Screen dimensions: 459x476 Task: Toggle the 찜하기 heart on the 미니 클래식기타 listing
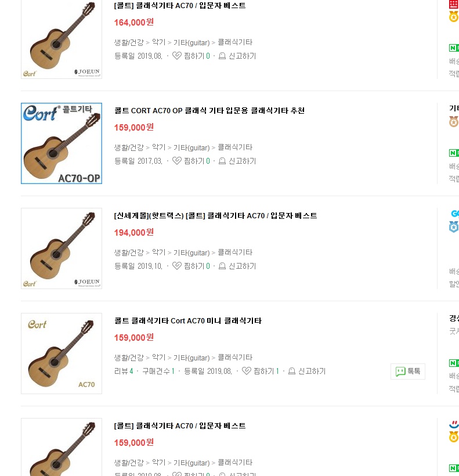247,372
